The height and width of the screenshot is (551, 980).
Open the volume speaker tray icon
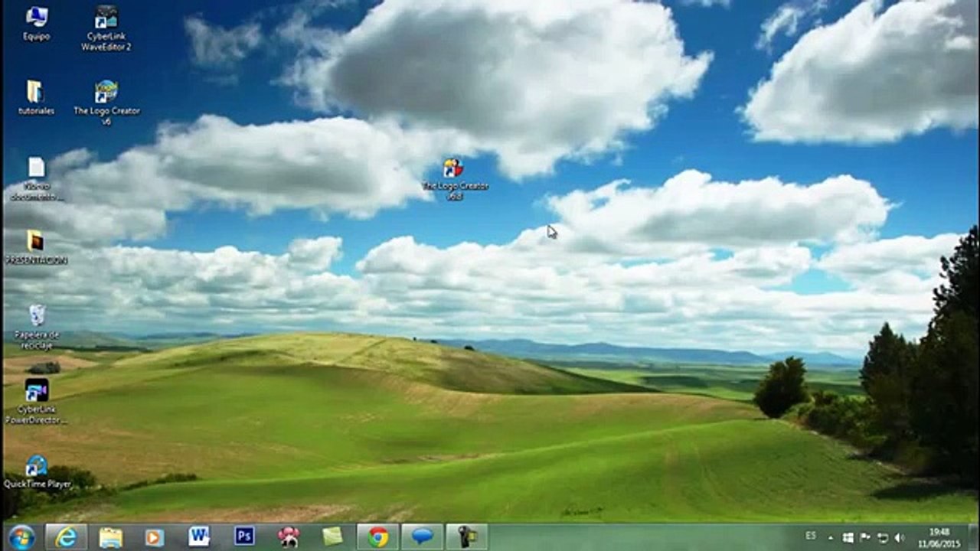pyautogui.click(x=899, y=537)
